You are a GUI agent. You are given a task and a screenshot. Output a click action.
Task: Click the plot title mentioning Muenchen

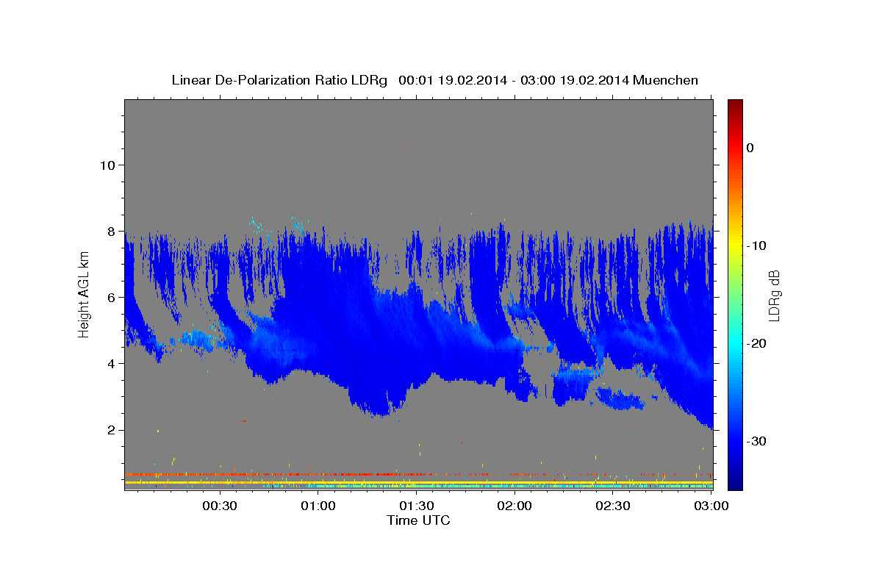[x=434, y=80]
